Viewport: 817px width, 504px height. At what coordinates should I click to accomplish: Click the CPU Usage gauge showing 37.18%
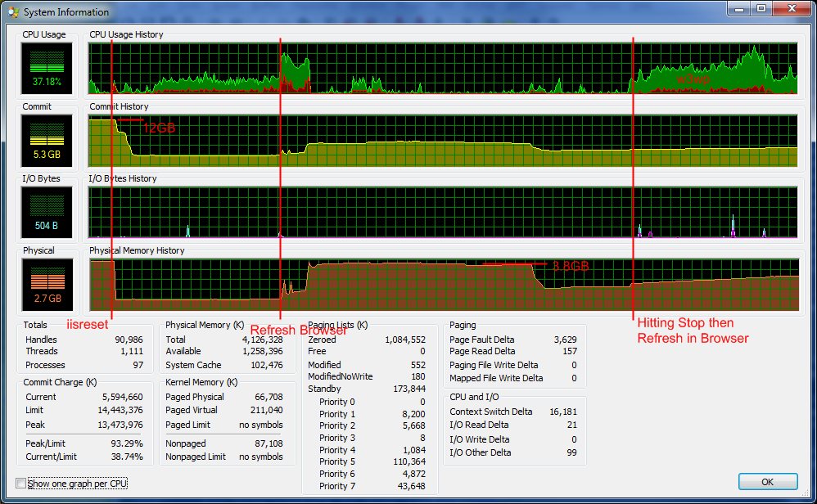pyautogui.click(x=47, y=68)
